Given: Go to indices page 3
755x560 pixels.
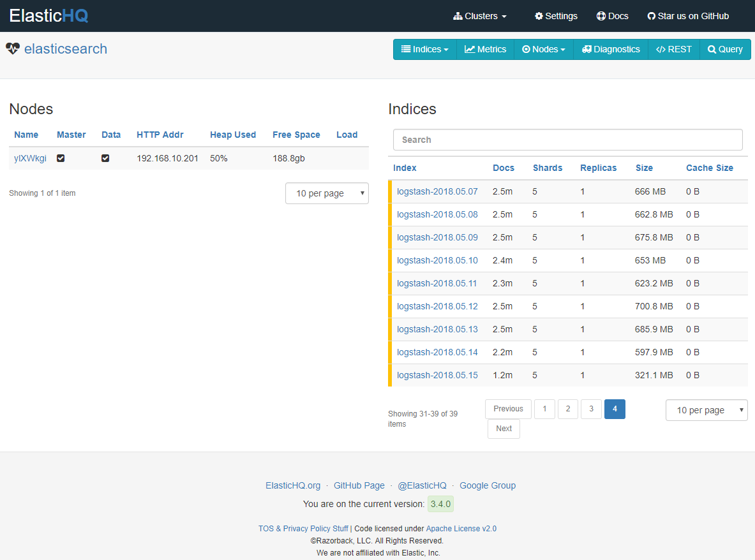Looking at the screenshot, I should pos(591,409).
